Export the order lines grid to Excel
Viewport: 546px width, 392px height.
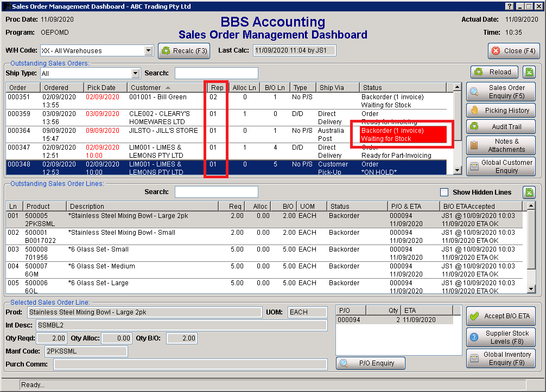coord(528,192)
